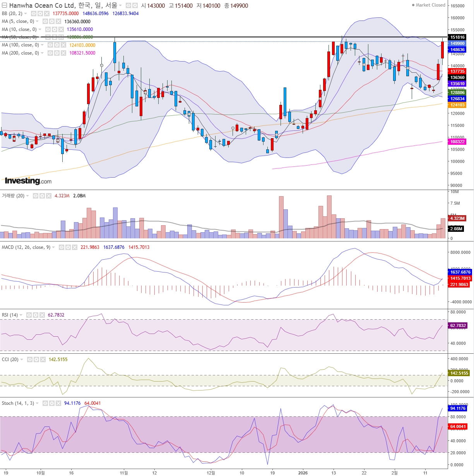Open settings gear for Hanwha Ocean main series
Screen dimensions: 474x476
pyautogui.click(x=135, y=5)
